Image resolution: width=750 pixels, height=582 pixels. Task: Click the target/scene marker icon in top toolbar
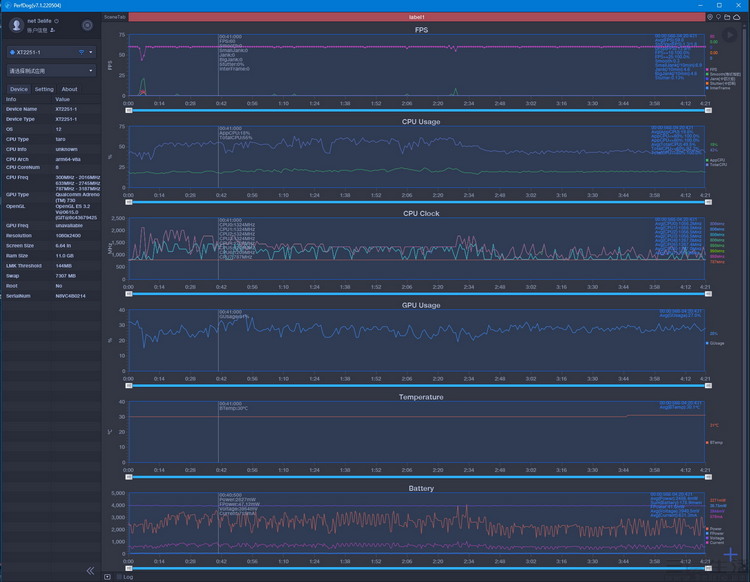(710, 17)
